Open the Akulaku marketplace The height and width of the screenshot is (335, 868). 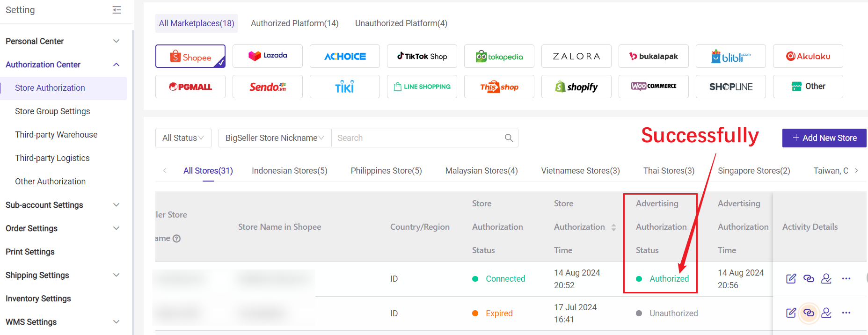808,56
